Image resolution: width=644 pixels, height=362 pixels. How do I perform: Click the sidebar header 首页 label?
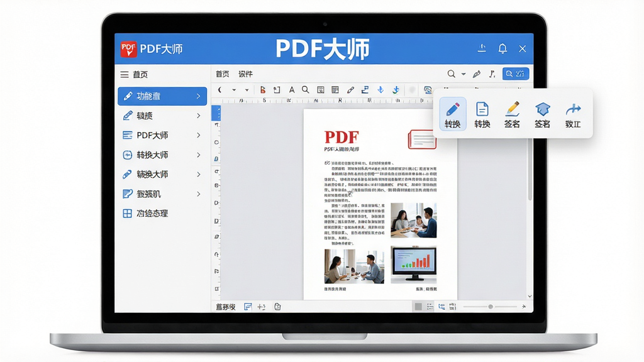click(140, 75)
